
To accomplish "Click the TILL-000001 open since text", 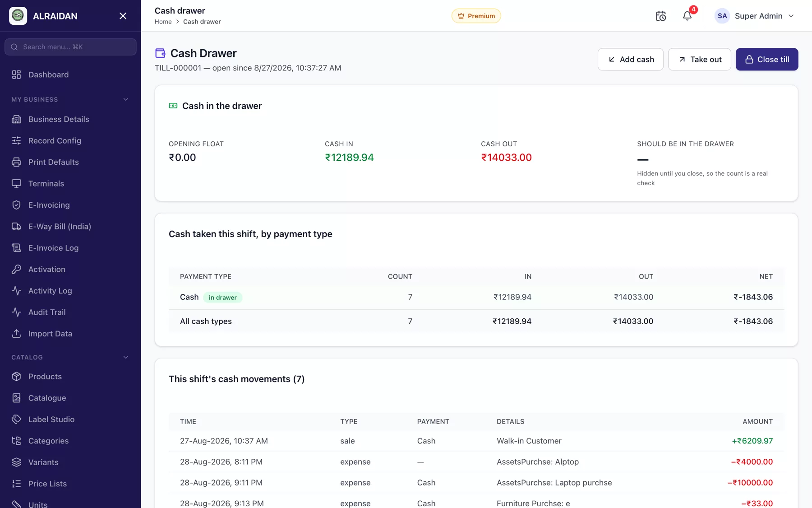I will [x=248, y=68].
